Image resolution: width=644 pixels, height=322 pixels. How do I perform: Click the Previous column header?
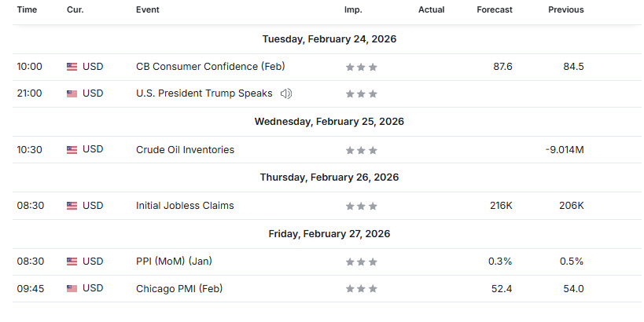(566, 10)
